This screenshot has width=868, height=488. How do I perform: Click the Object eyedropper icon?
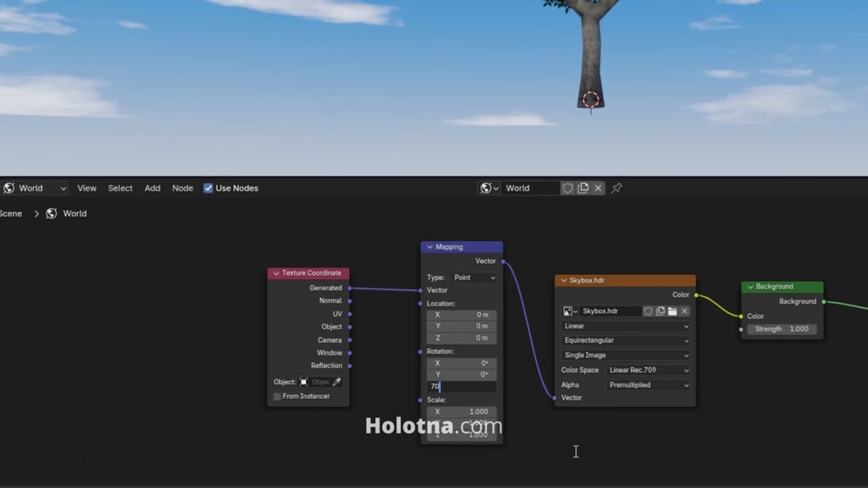click(x=336, y=382)
